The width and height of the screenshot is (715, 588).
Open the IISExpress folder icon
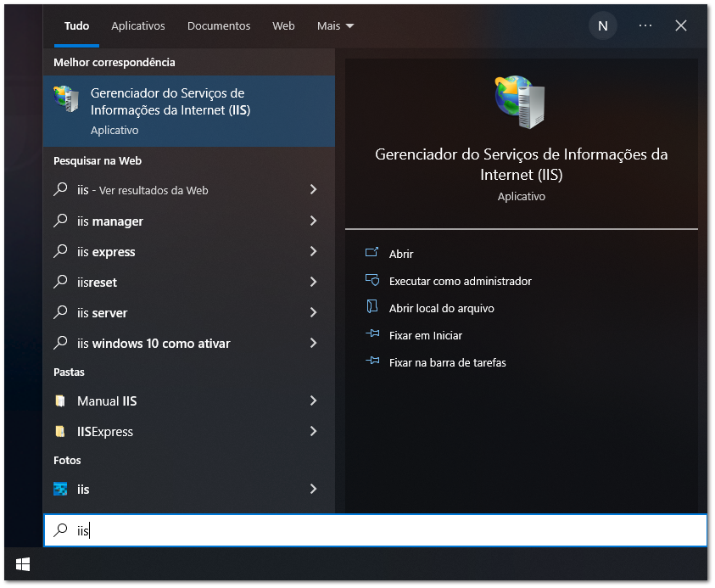pyautogui.click(x=59, y=431)
